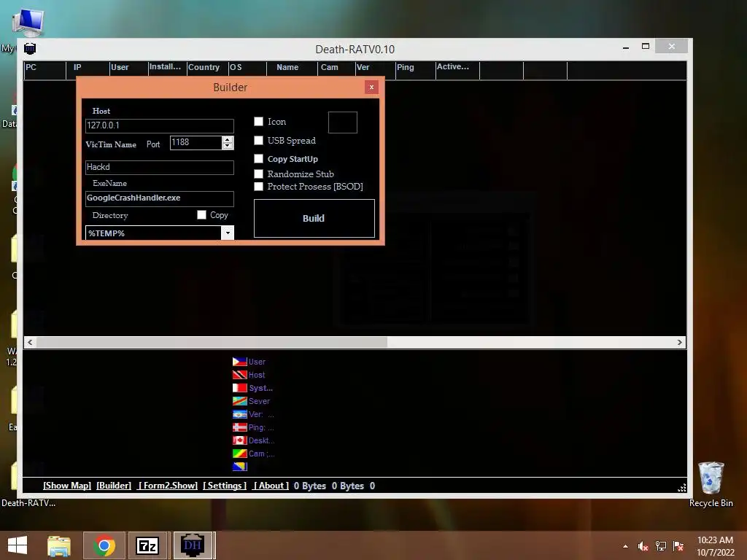Click the flag icon beside Cam
Image resolution: width=747 pixels, height=560 pixels.
click(239, 454)
